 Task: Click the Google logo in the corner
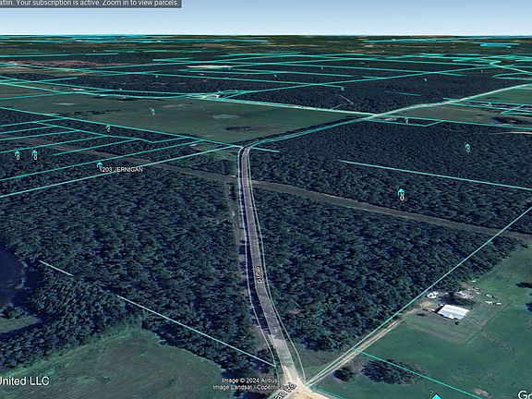(525, 394)
